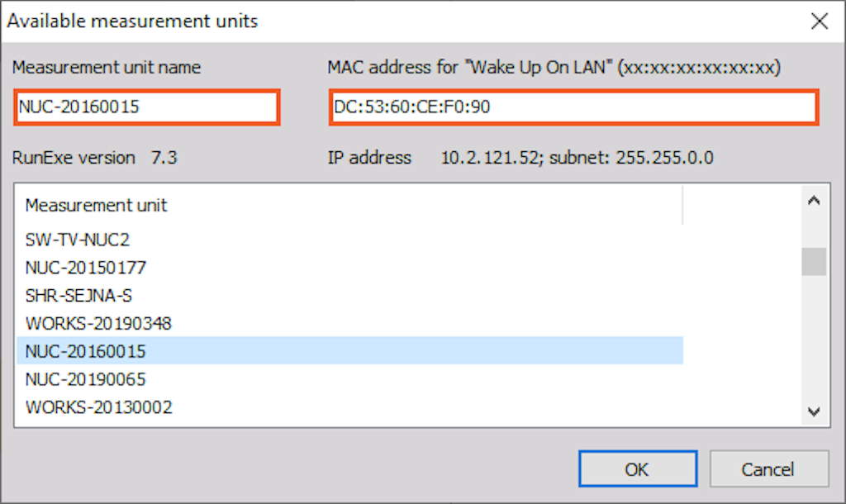Click the RunExe version 7.3 label
Screen dimensions: 846x504
pos(94,158)
